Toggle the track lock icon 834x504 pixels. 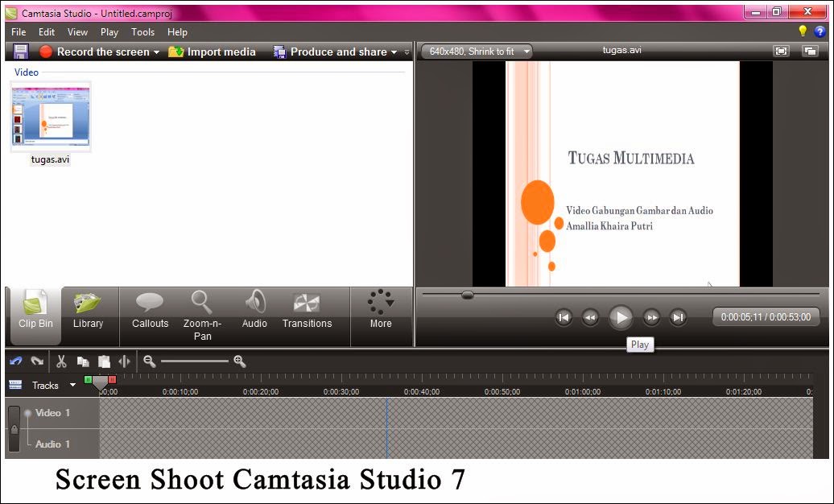pos(14,429)
